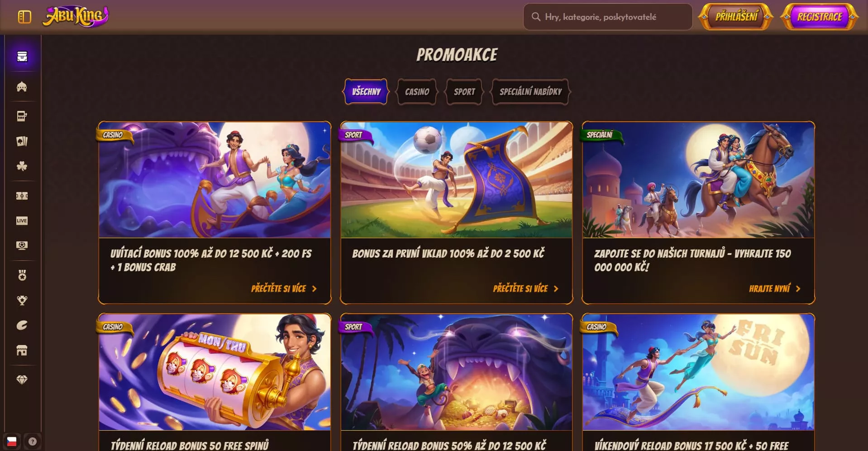Screen dimensions: 868x451
Task: Open the LIVE betting icon
Action: 22,221
